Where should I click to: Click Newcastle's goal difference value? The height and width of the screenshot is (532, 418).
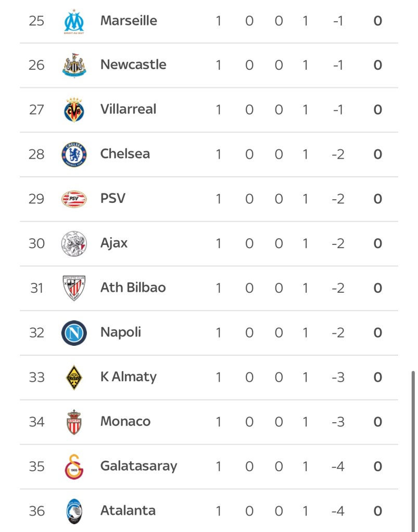pos(337,65)
